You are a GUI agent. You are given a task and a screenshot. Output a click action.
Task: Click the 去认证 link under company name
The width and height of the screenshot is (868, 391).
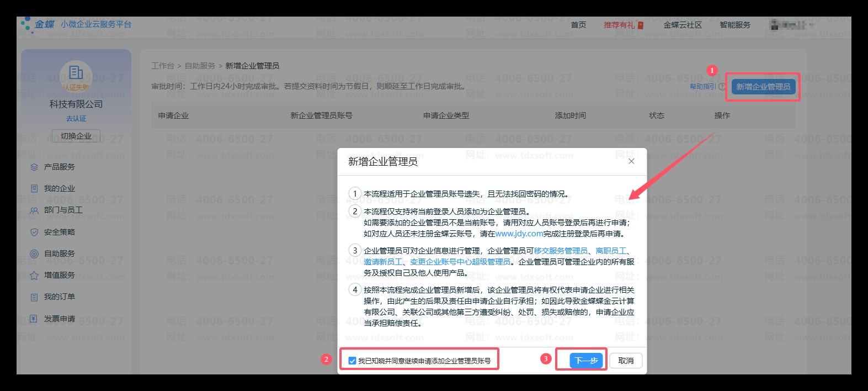click(x=76, y=119)
